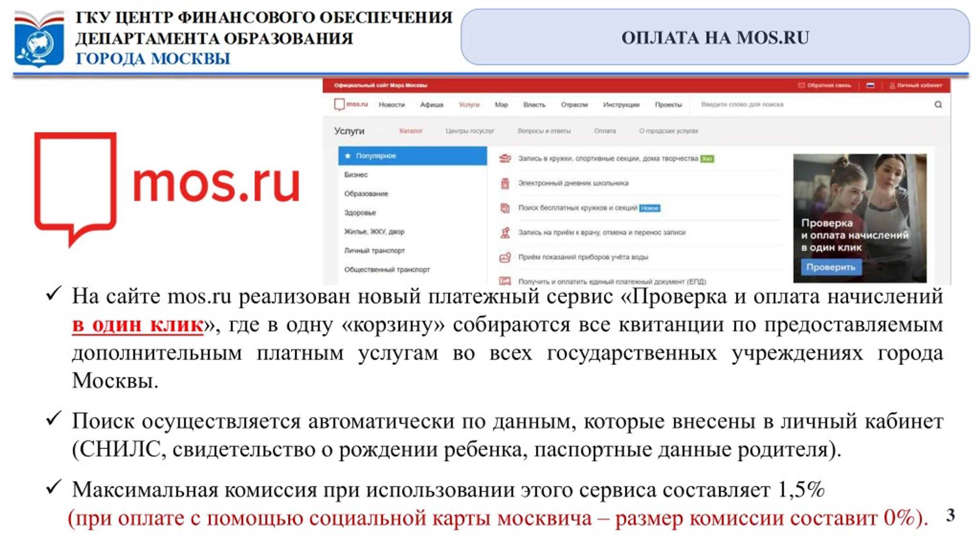This screenshot has width=980, height=551.
Task: Open the Новости menu item
Action: [392, 104]
